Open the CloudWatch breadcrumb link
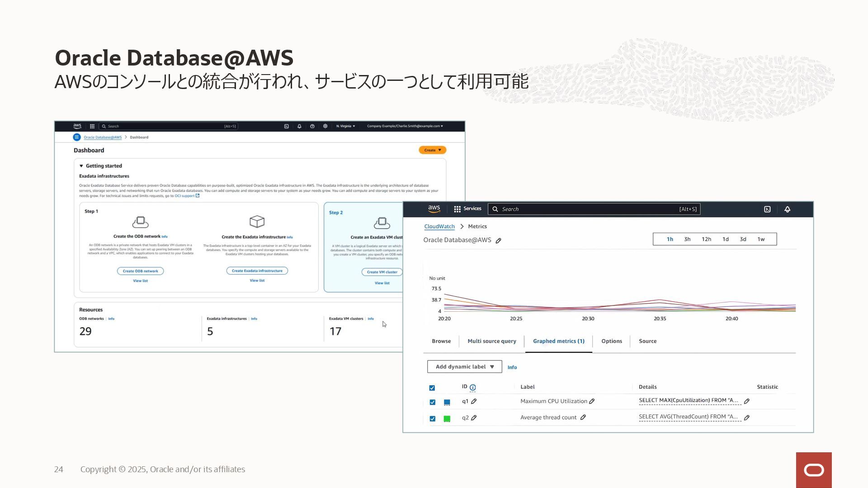Viewport: 868px width, 488px height. click(439, 226)
